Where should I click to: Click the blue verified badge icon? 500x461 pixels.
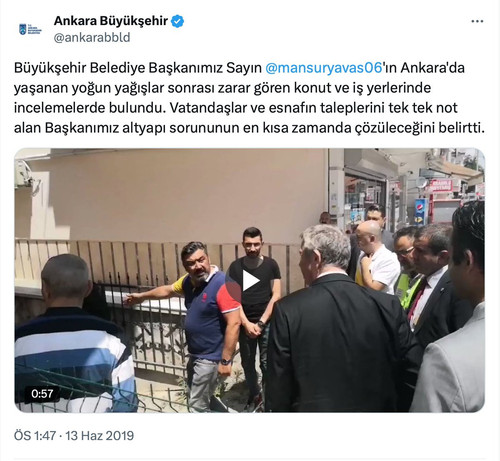point(177,21)
